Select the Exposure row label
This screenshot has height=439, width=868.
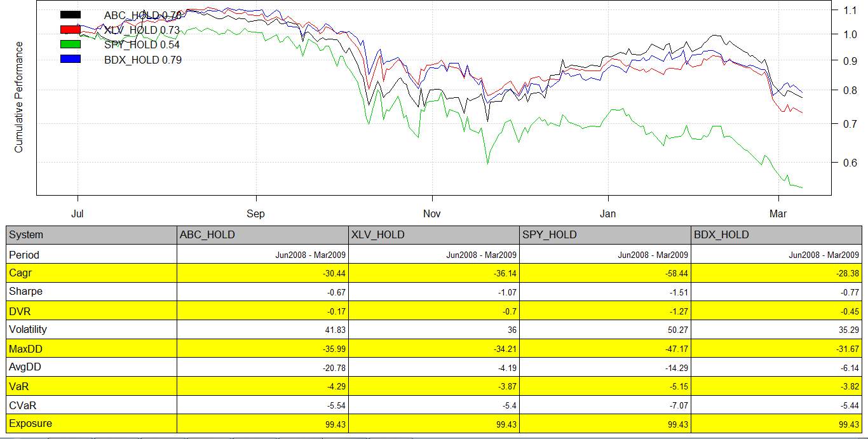[31, 424]
